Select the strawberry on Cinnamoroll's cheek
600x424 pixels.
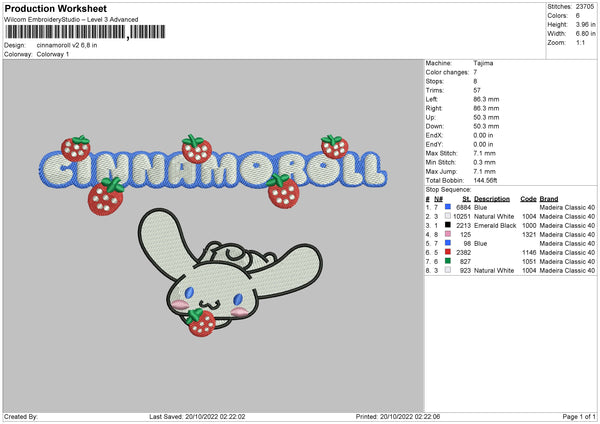tap(198, 320)
